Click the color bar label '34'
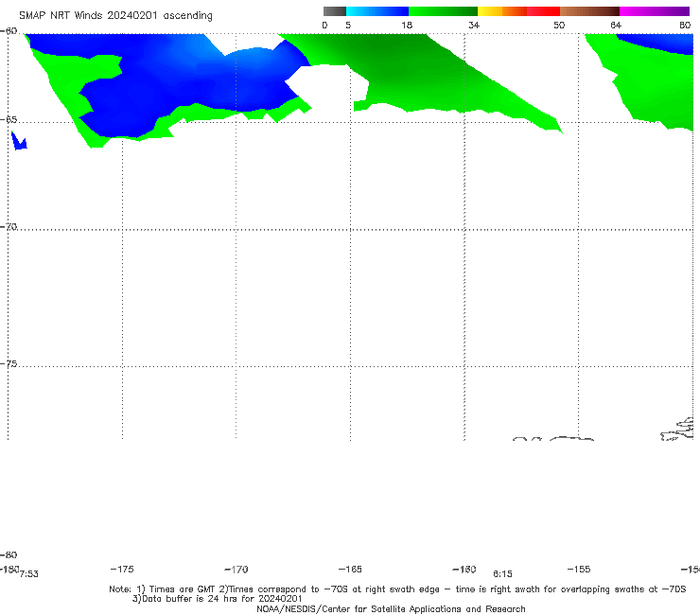Viewport: 700px width, 615px height. [x=474, y=25]
